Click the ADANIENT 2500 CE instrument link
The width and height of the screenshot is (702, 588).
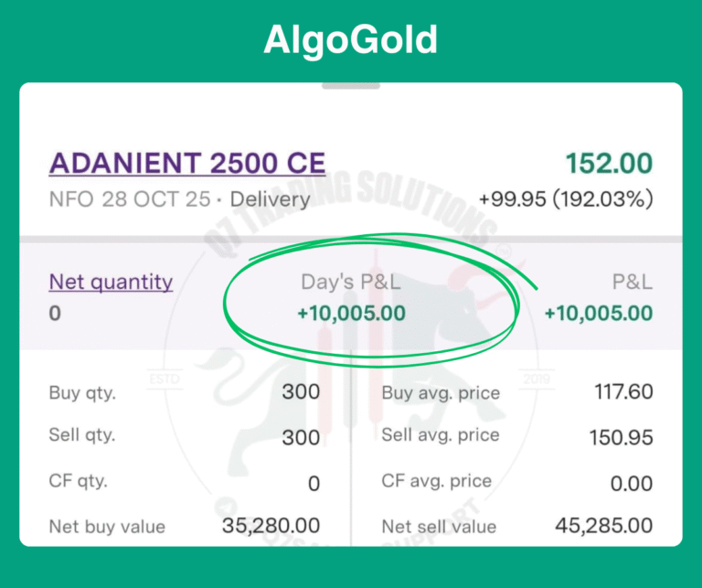[186, 164]
